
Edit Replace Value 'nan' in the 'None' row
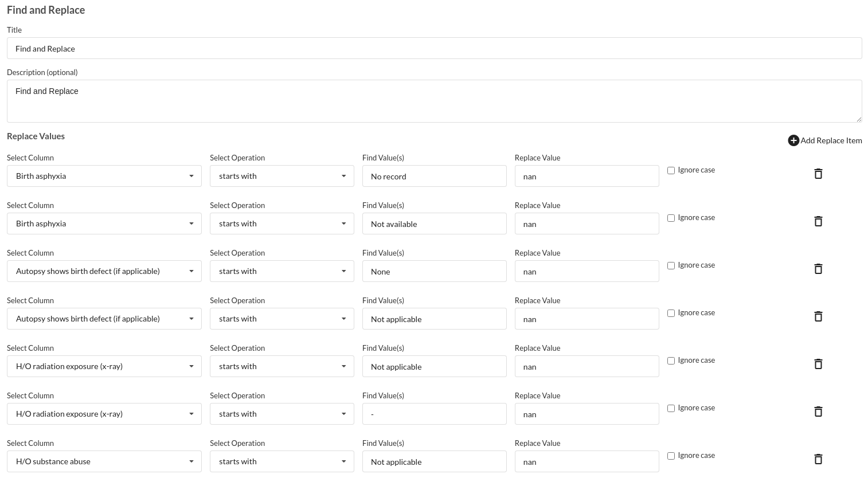click(x=587, y=271)
